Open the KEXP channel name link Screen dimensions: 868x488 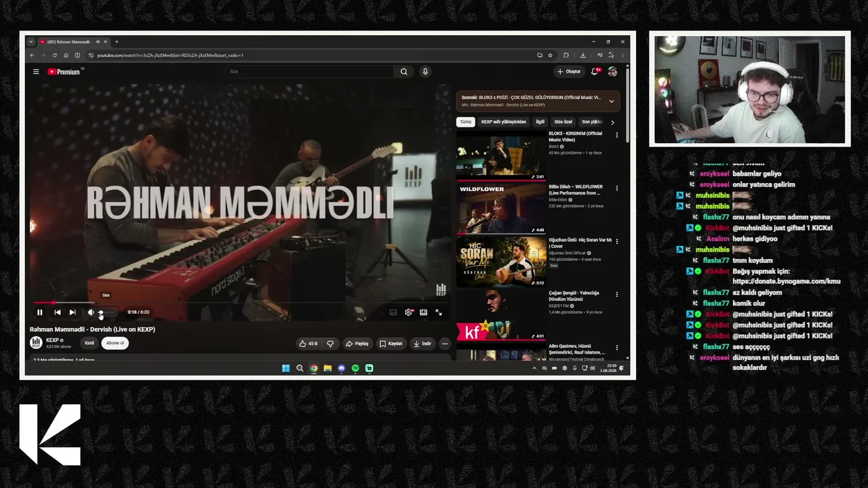click(x=52, y=340)
